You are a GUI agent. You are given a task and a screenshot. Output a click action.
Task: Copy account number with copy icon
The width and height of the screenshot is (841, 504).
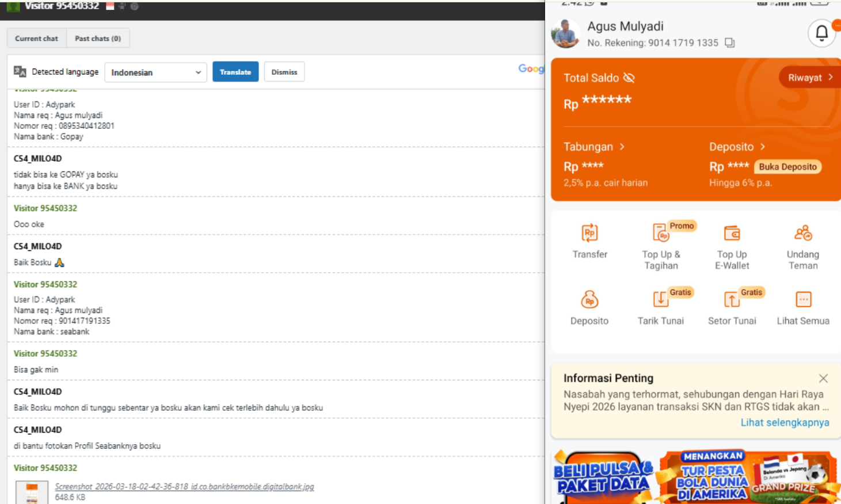[x=729, y=43]
